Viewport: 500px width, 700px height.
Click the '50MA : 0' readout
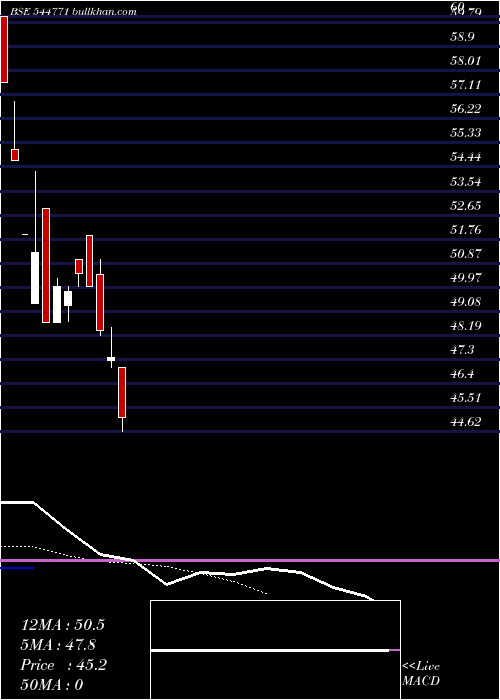52,685
